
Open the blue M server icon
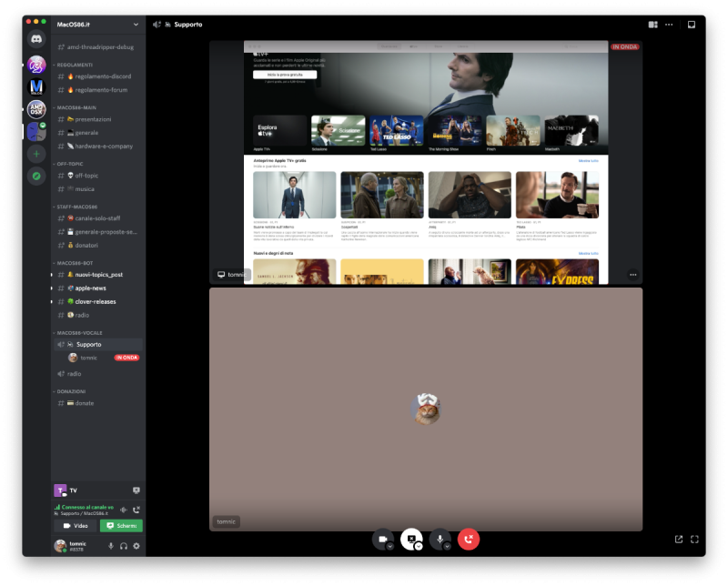[x=36, y=86]
